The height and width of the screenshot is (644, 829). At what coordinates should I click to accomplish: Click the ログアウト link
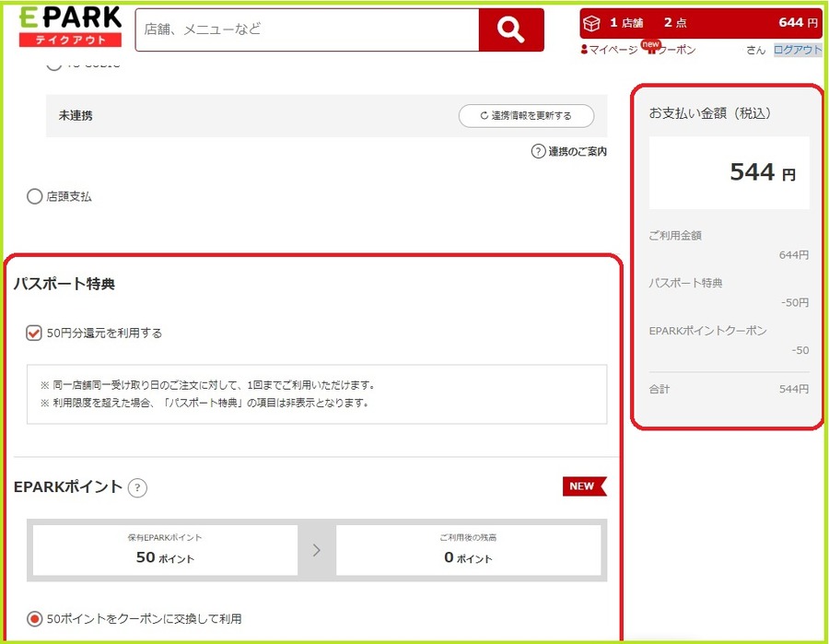pyautogui.click(x=798, y=50)
